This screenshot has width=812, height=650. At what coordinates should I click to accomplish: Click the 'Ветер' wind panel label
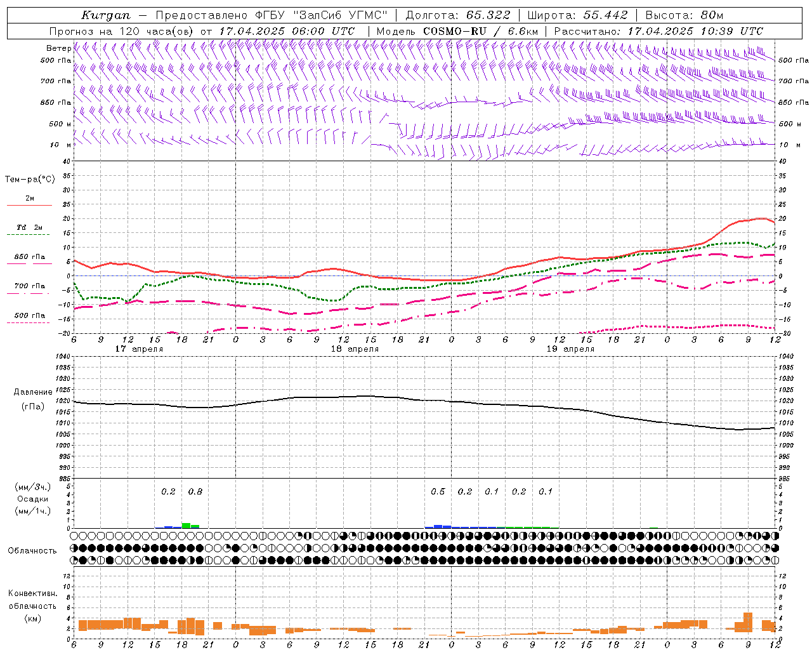(58, 48)
